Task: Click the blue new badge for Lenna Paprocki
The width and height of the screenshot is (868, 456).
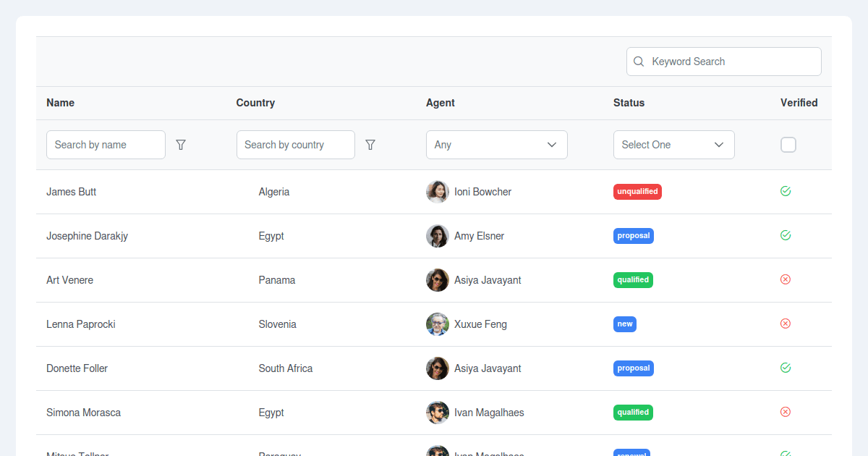Action: click(625, 324)
